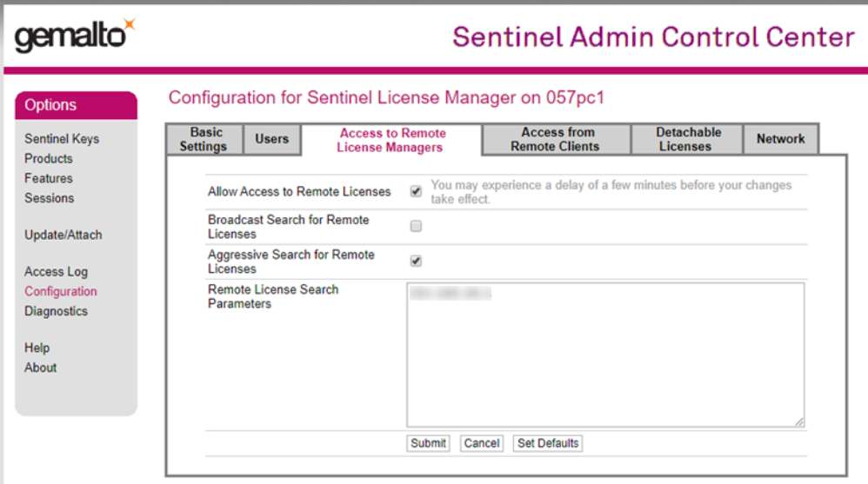Click the Set Defaults button
This screenshot has width=868, height=484.
pos(547,444)
